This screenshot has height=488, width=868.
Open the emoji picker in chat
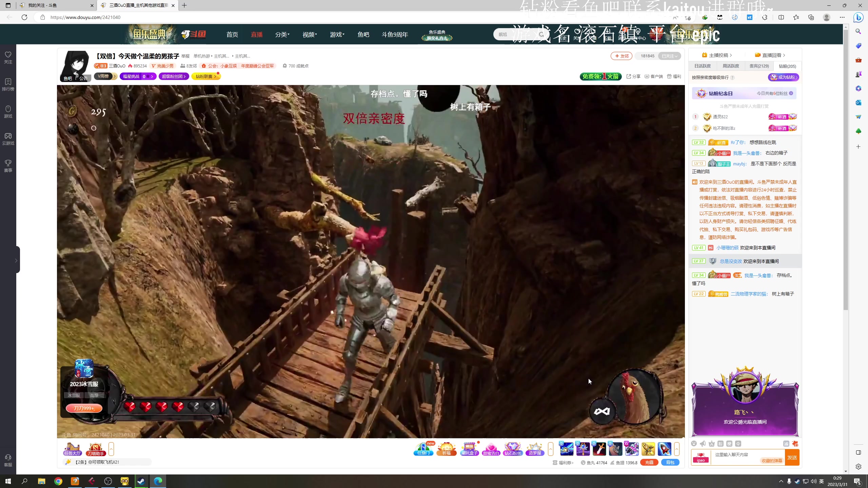[694, 444]
